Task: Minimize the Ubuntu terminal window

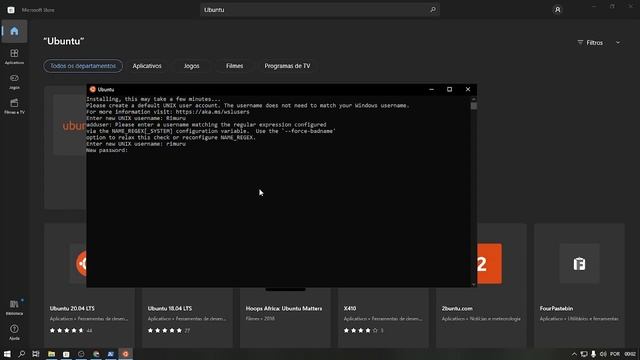Action: [431, 89]
